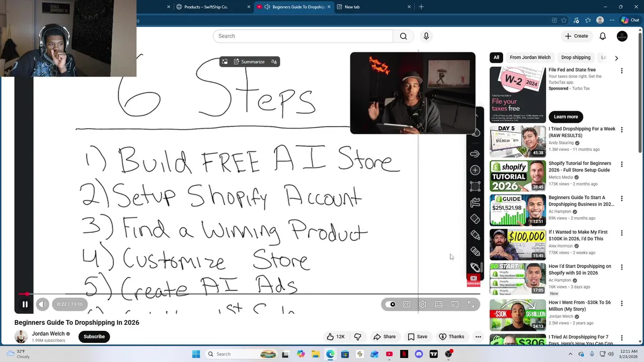This screenshot has width=644, height=362.
Task: Start voice search with microphone
Action: point(426,36)
